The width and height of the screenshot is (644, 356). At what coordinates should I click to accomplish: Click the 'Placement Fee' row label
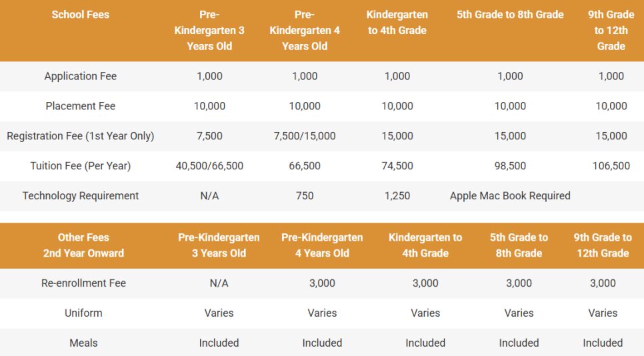pyautogui.click(x=80, y=106)
